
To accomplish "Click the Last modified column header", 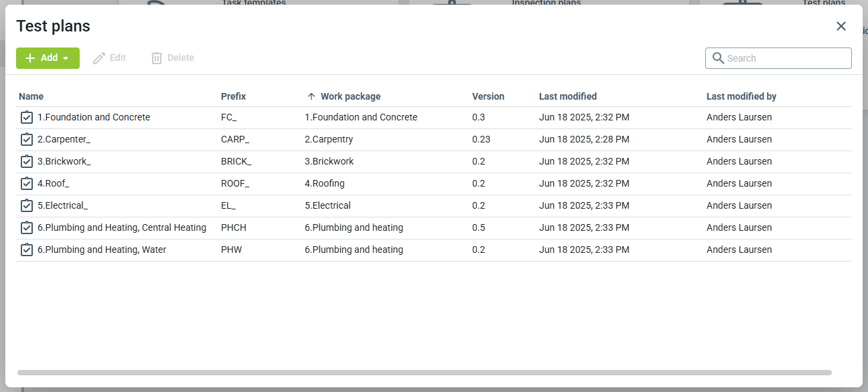I will click(x=567, y=96).
